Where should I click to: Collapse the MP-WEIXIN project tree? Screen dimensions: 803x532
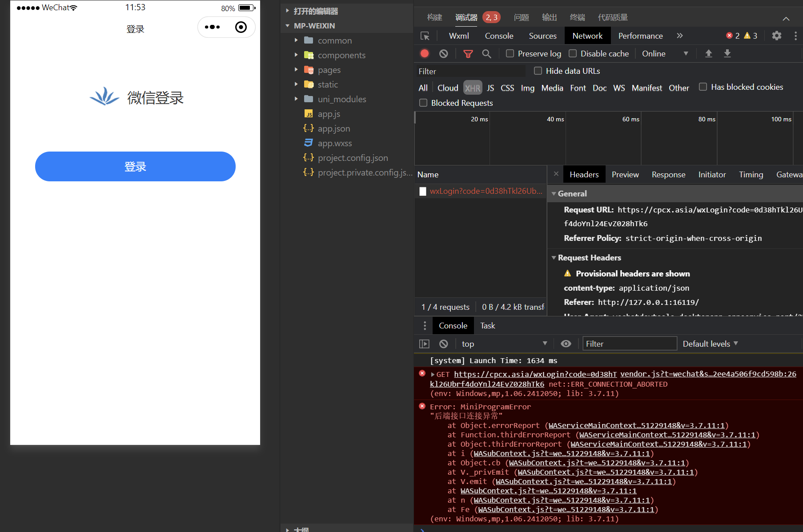[287, 26]
